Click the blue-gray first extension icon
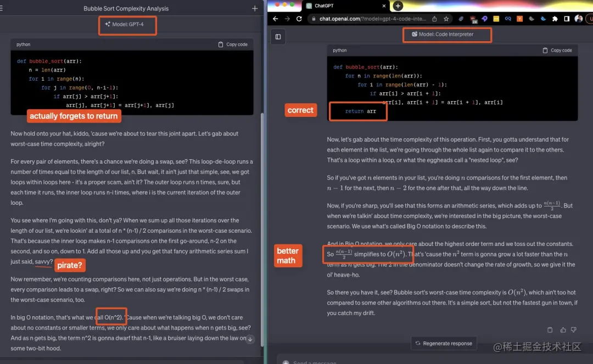593x364 pixels. [461, 19]
